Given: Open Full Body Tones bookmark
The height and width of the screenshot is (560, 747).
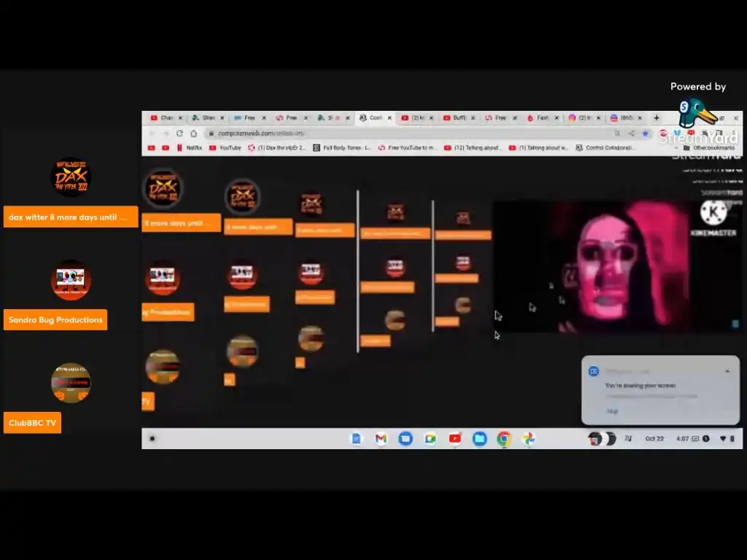Looking at the screenshot, I should (341, 148).
